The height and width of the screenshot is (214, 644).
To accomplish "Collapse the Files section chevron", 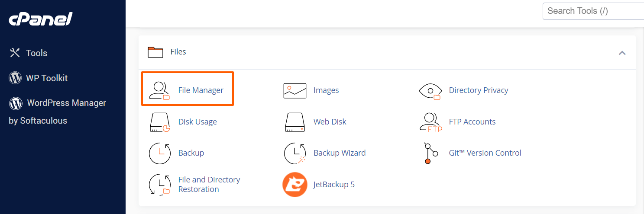I will pos(622,53).
